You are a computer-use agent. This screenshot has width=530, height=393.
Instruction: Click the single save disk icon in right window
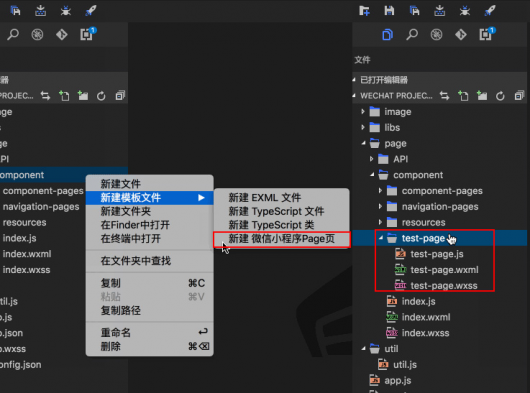pos(389,11)
